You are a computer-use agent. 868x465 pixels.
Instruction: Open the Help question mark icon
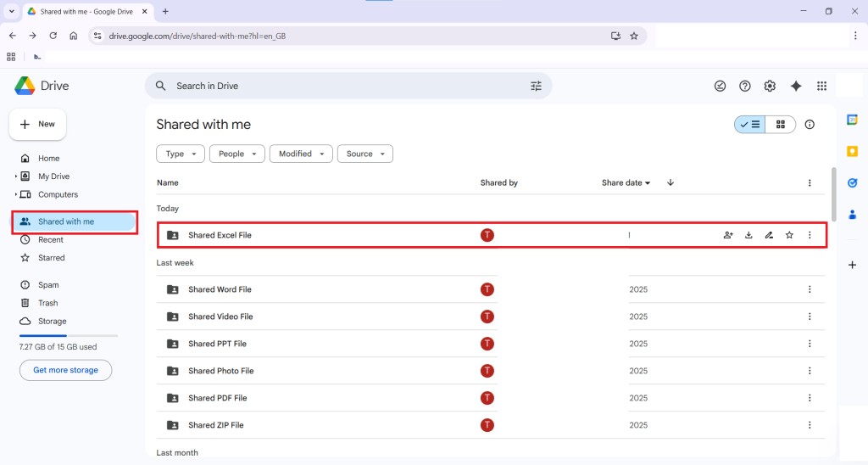click(745, 86)
